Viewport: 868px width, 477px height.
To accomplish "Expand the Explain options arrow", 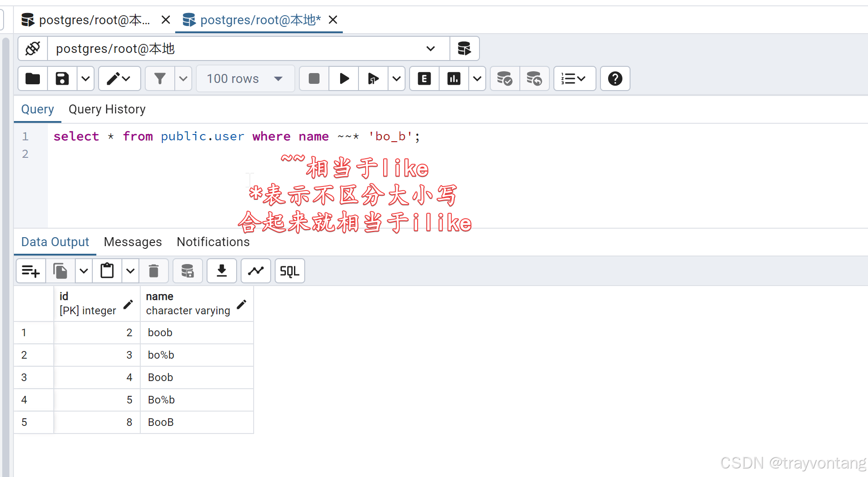I will click(x=477, y=79).
